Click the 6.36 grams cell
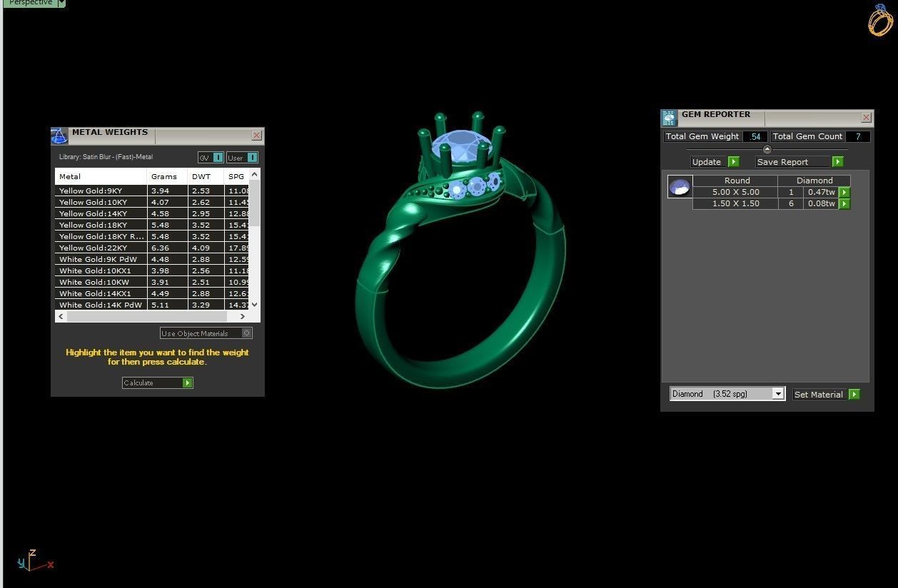This screenshot has width=898, height=588. point(168,248)
